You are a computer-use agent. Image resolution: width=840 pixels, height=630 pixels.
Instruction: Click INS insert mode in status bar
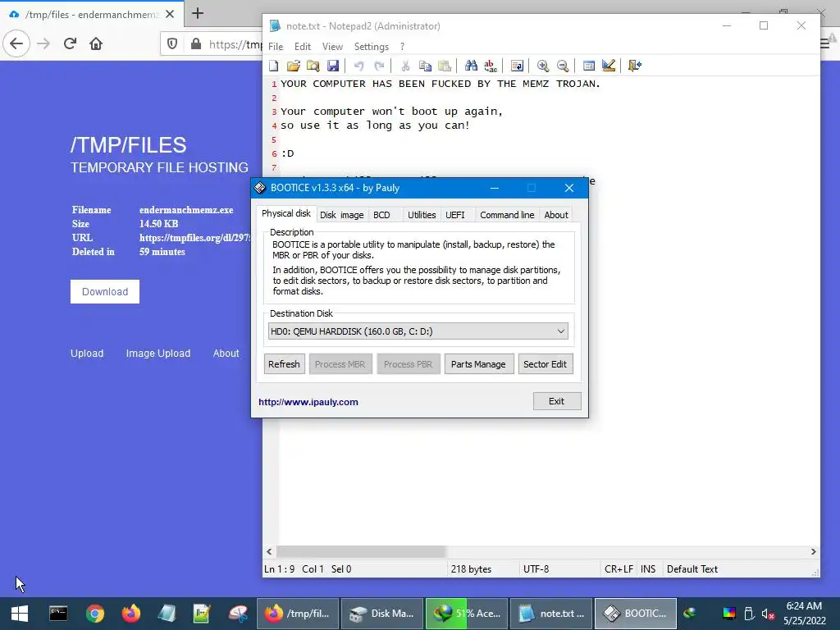pyautogui.click(x=648, y=569)
